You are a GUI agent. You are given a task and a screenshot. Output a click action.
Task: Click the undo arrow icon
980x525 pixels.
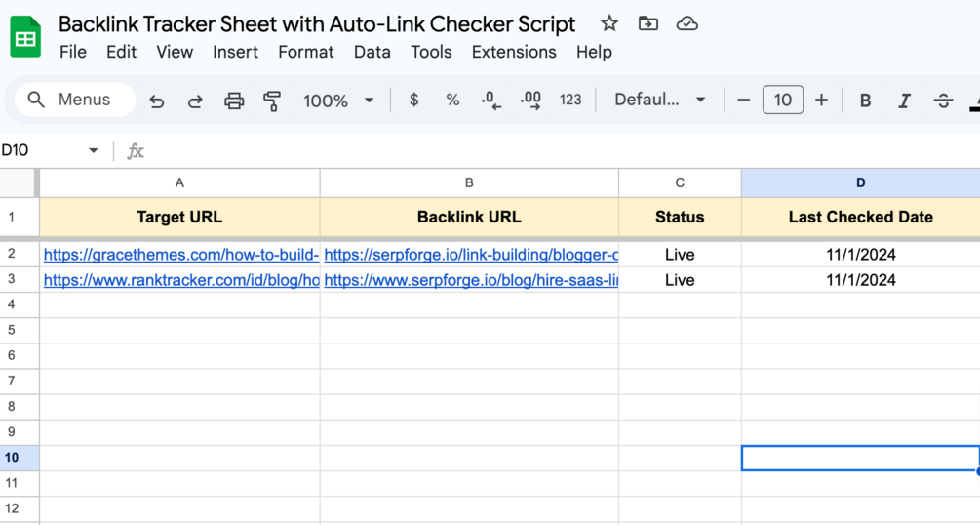click(x=157, y=101)
